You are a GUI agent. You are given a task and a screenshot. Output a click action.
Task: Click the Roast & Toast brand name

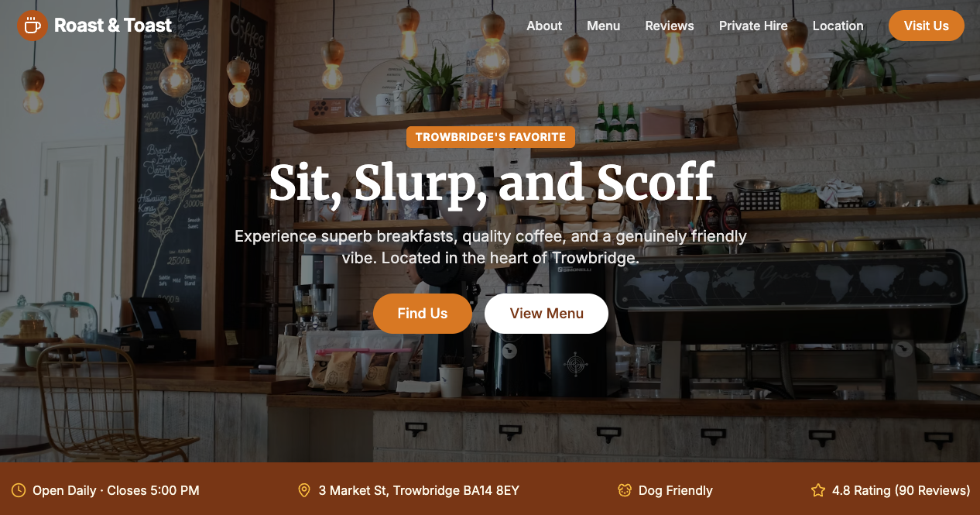(113, 26)
